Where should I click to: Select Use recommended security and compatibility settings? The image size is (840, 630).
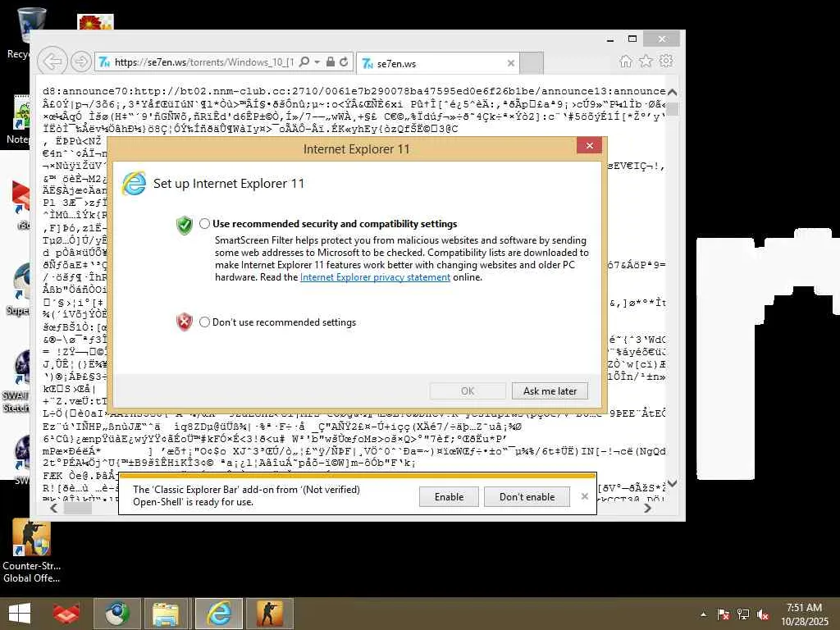[204, 224]
